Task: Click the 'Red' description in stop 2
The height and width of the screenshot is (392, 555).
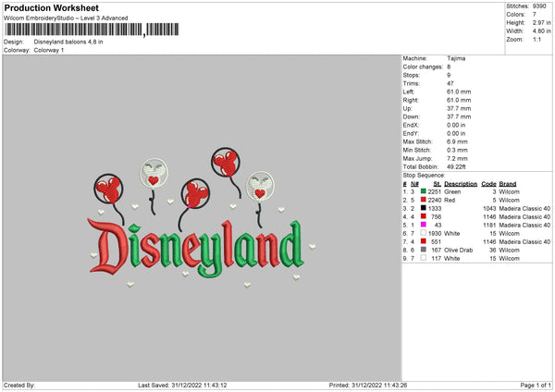Action: (x=450, y=201)
